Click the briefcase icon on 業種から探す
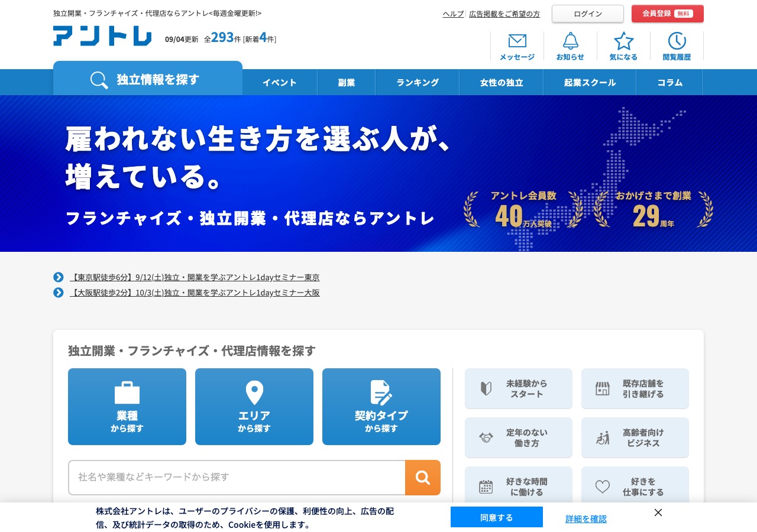Screen dimensions: 757x532 (127, 392)
